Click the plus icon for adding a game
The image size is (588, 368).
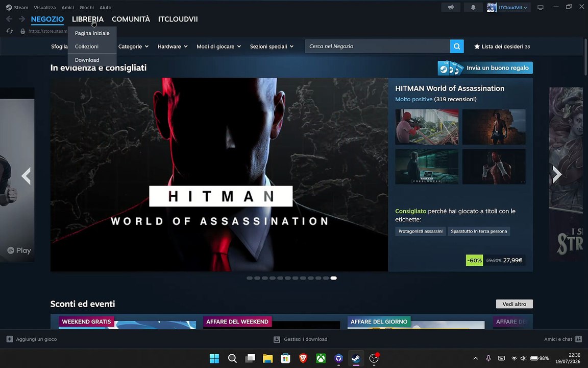10,339
